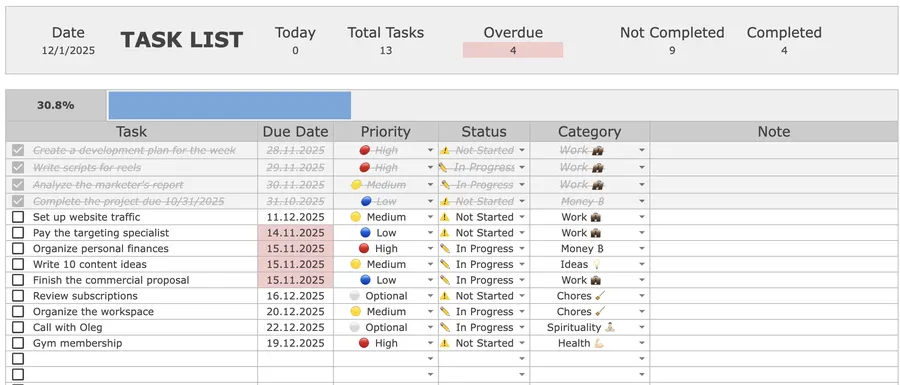900x385 pixels.
Task: Click pencil icon in 'Call with Oleg' status
Action: click(x=445, y=328)
